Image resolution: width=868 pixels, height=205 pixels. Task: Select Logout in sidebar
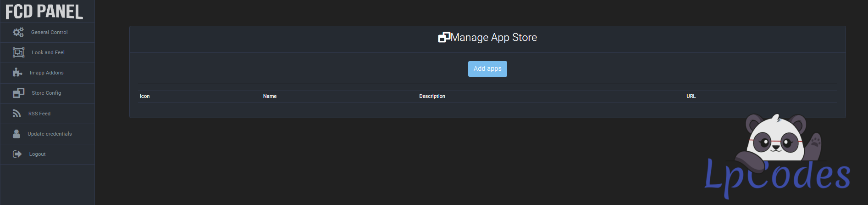tap(47, 154)
